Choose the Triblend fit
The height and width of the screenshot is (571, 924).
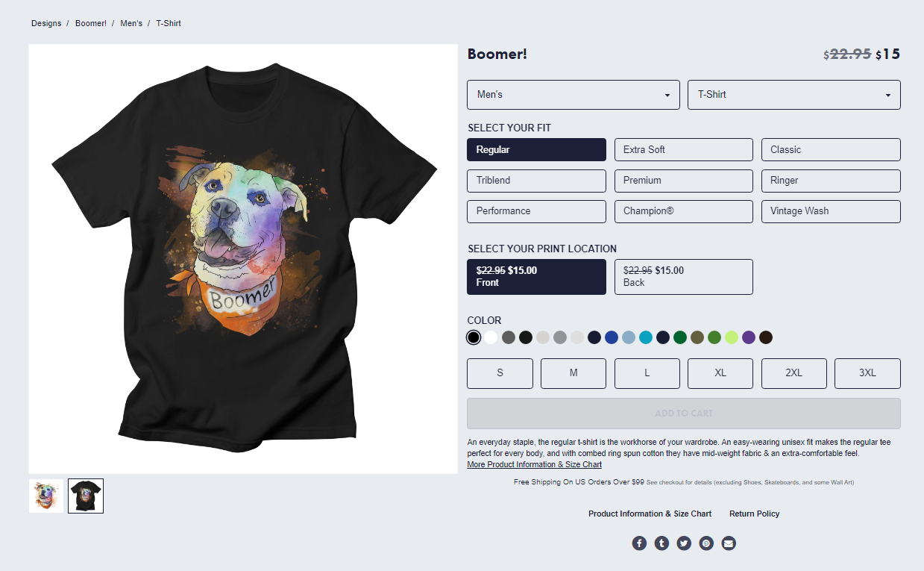coord(536,180)
